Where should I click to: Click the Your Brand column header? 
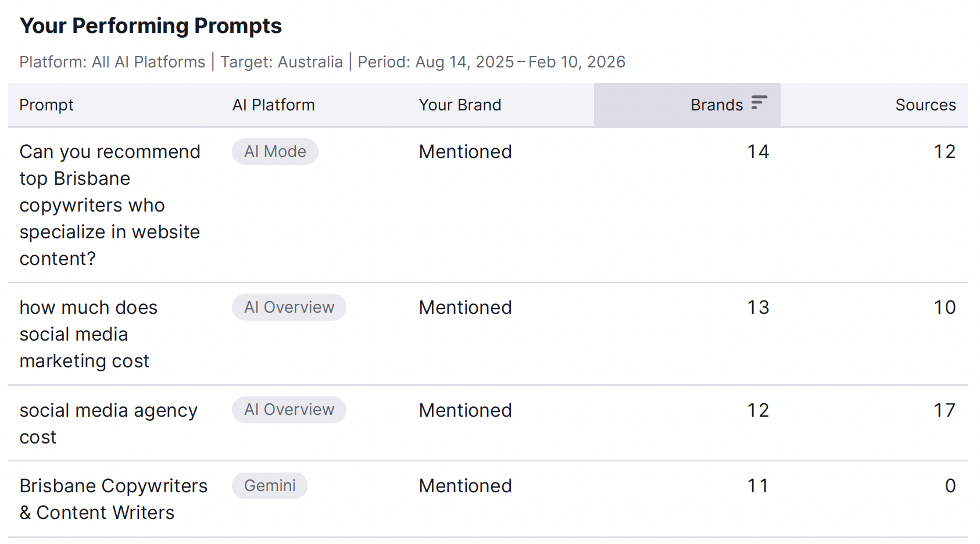pyautogui.click(x=460, y=105)
